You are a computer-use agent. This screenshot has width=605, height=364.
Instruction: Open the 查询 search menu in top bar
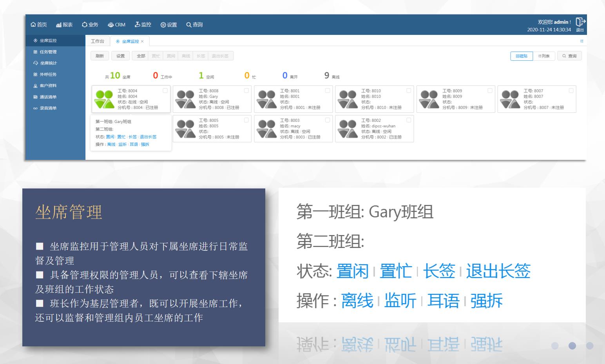[x=195, y=25]
